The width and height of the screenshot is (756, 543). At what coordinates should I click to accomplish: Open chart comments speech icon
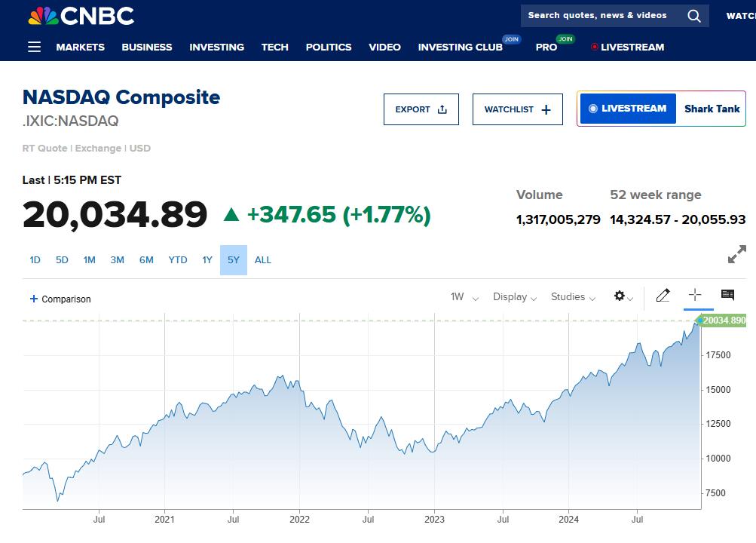click(727, 296)
